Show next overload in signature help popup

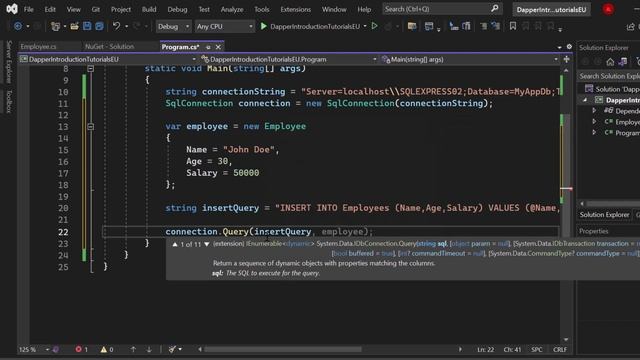click(x=207, y=244)
